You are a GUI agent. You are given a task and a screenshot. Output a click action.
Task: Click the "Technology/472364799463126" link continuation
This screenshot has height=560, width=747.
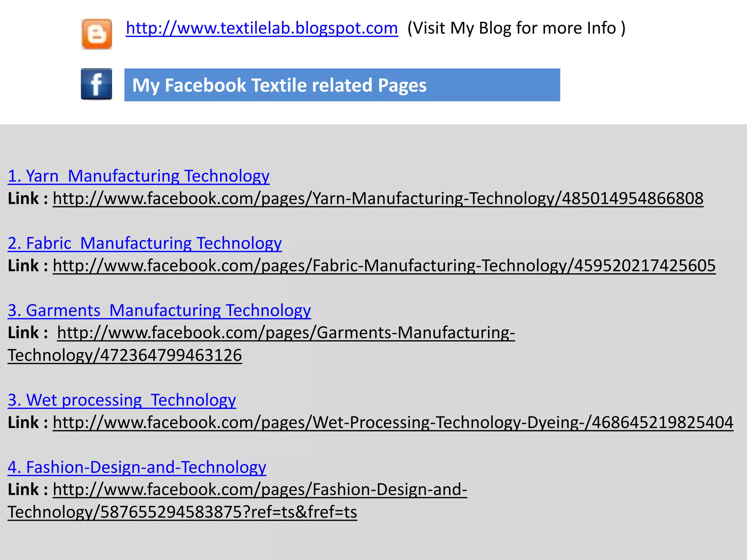click(x=125, y=355)
